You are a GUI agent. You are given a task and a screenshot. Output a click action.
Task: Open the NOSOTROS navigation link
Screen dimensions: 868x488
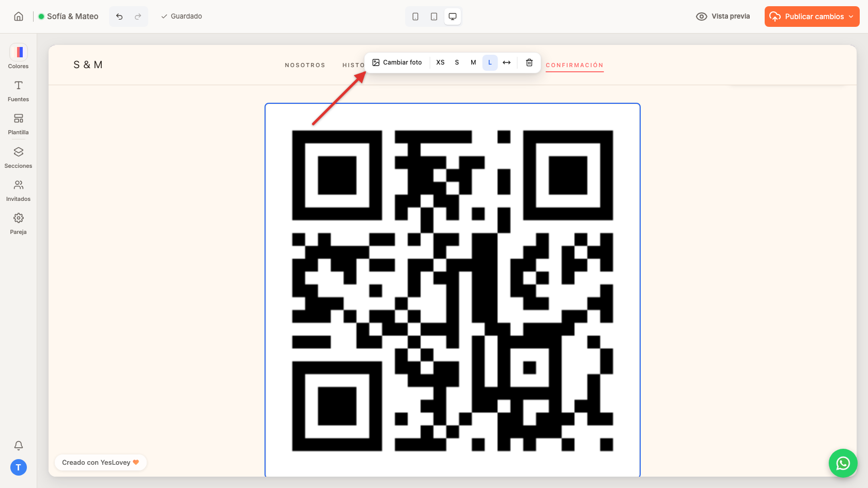(305, 65)
